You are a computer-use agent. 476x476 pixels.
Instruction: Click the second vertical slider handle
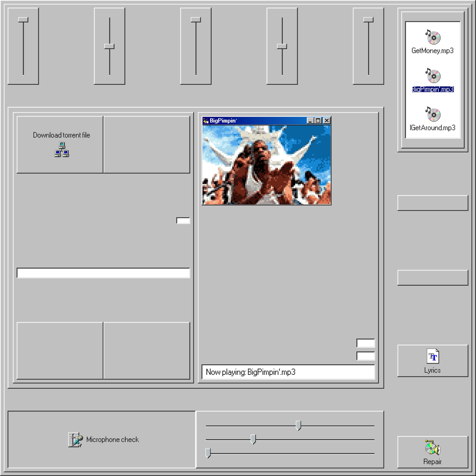109,46
